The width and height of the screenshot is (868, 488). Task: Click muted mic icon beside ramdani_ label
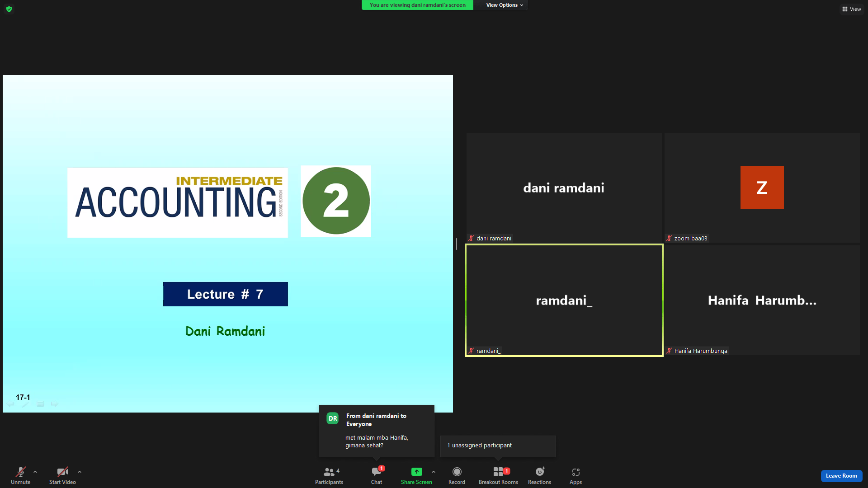(472, 351)
